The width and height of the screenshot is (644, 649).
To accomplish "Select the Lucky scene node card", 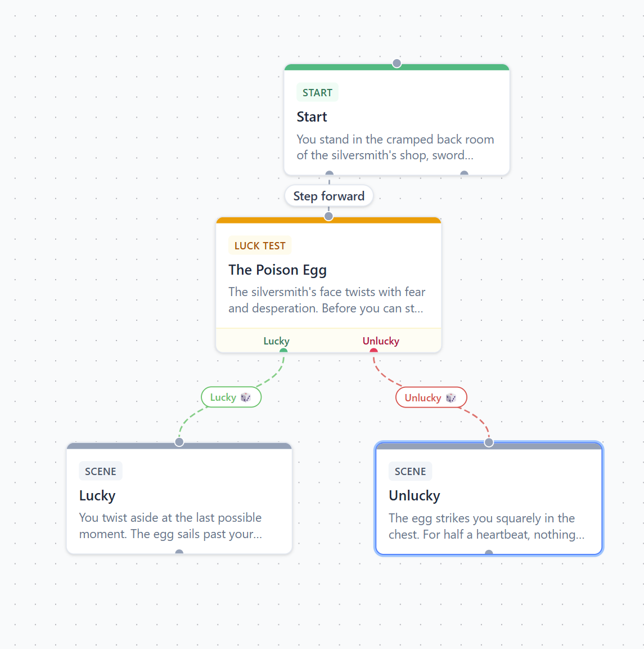I will (179, 498).
